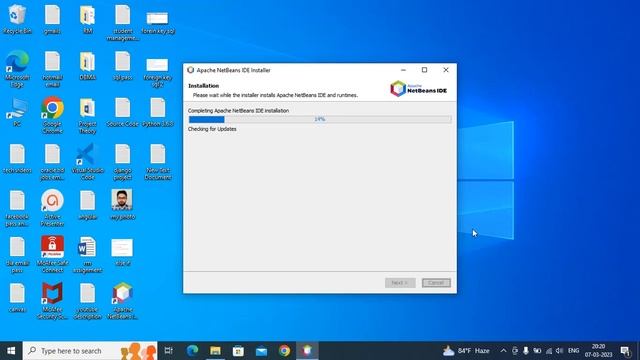Select the Active Presenter desktop shortcut
This screenshot has width=640, height=360.
pos(52,208)
